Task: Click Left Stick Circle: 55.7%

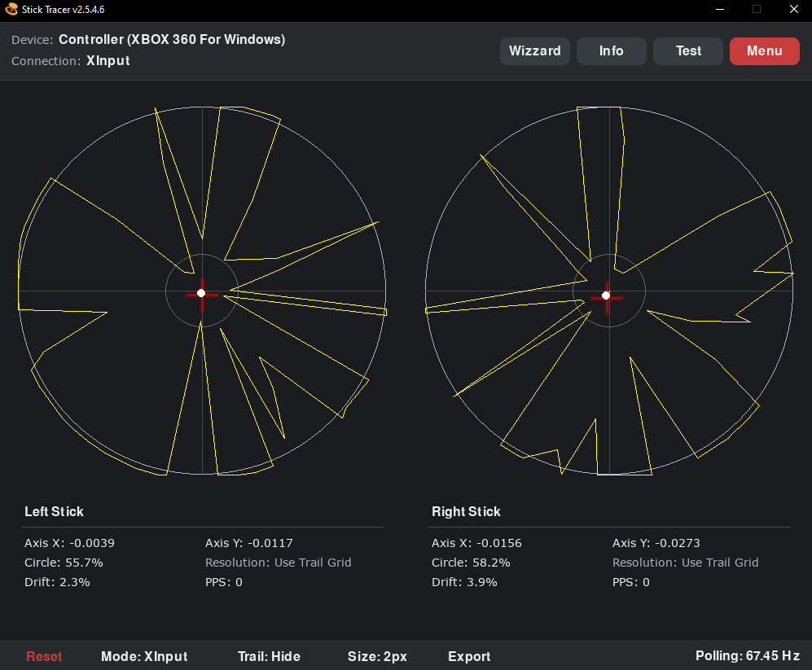Action: point(64,563)
